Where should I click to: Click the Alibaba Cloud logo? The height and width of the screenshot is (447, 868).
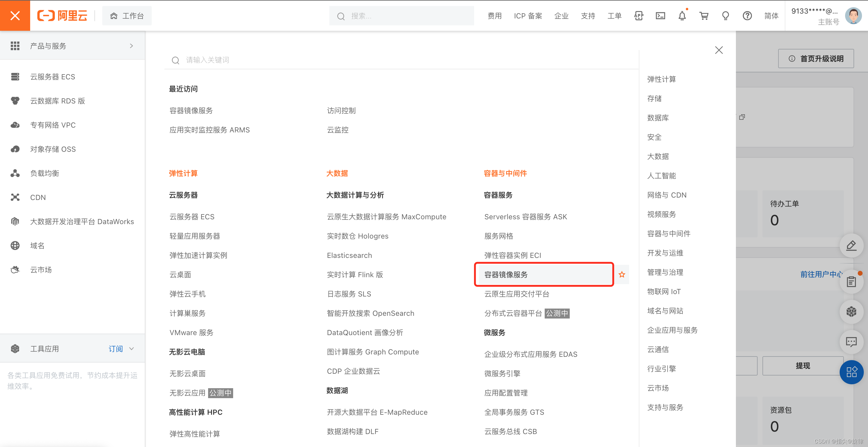click(x=62, y=15)
